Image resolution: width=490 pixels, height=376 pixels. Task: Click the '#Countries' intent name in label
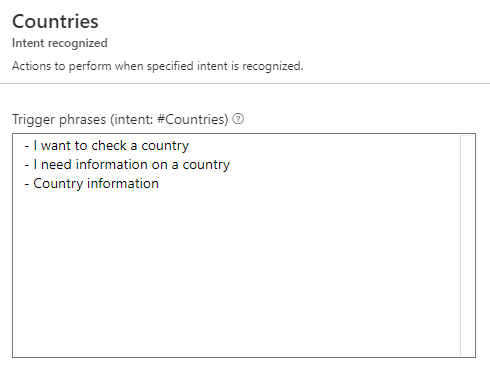click(190, 119)
